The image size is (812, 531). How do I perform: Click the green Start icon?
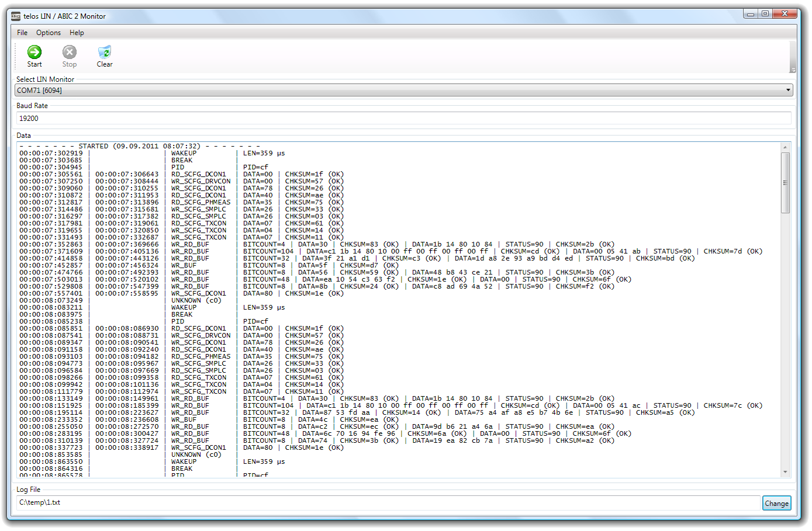[34, 52]
